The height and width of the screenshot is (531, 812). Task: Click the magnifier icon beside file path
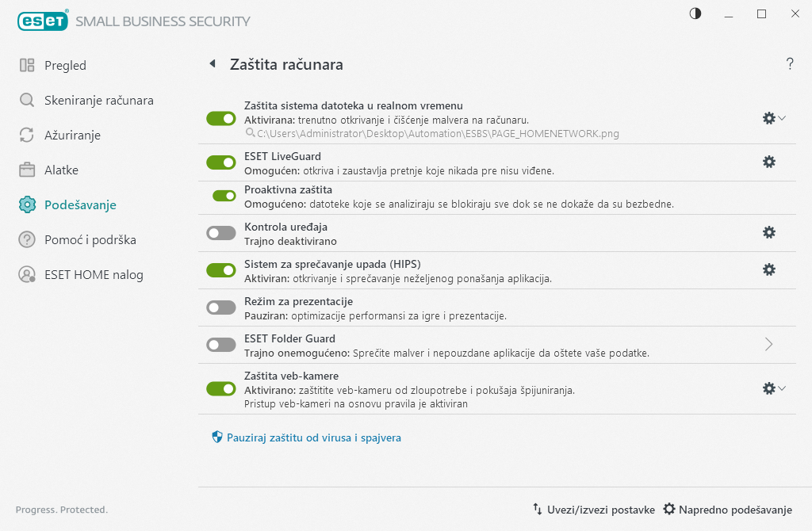250,133
